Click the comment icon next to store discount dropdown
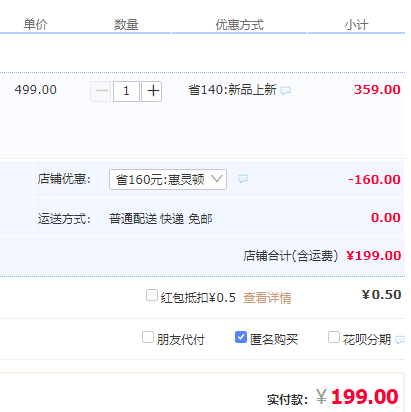The height and width of the screenshot is (412, 411). pyautogui.click(x=243, y=179)
